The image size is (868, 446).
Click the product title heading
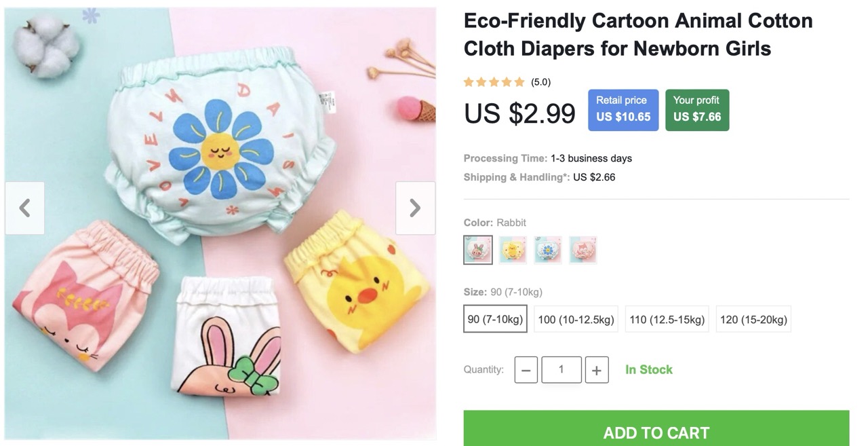637,35
